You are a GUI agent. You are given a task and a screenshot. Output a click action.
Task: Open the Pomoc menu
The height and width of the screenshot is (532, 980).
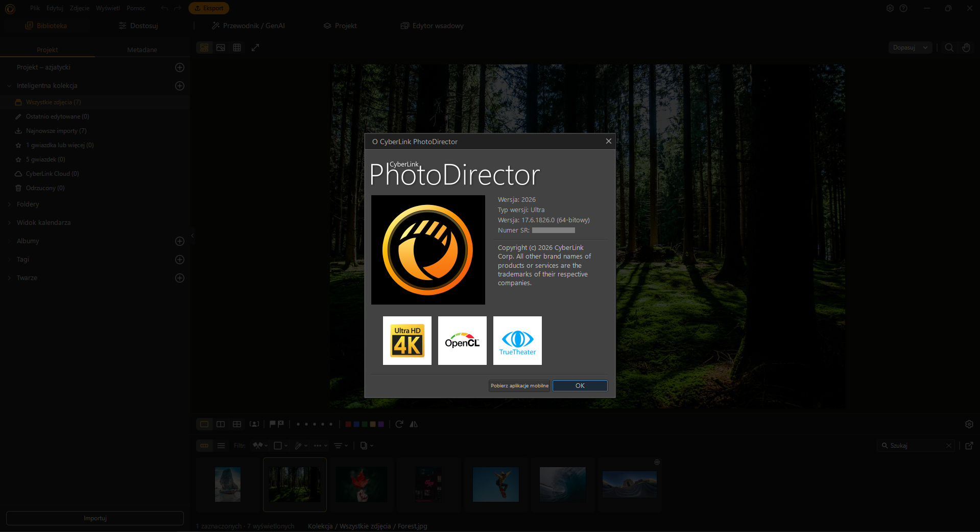tap(136, 8)
